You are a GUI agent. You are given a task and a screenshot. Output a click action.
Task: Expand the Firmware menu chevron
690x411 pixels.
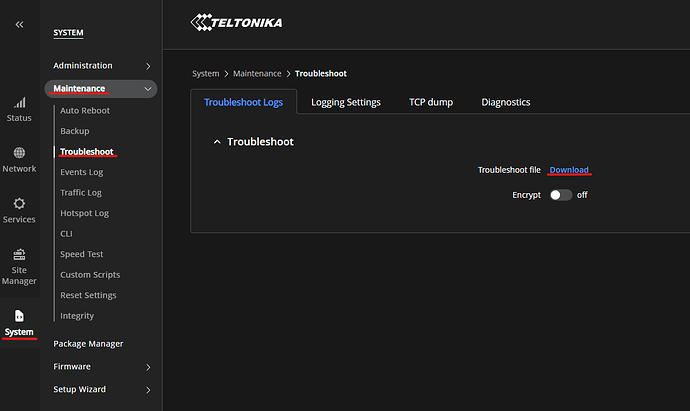pyautogui.click(x=148, y=367)
